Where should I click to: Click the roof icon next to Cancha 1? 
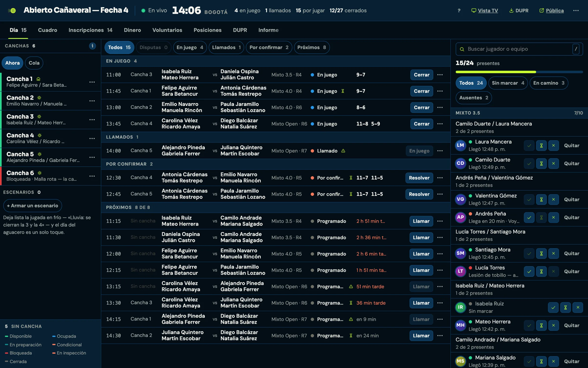point(38,79)
